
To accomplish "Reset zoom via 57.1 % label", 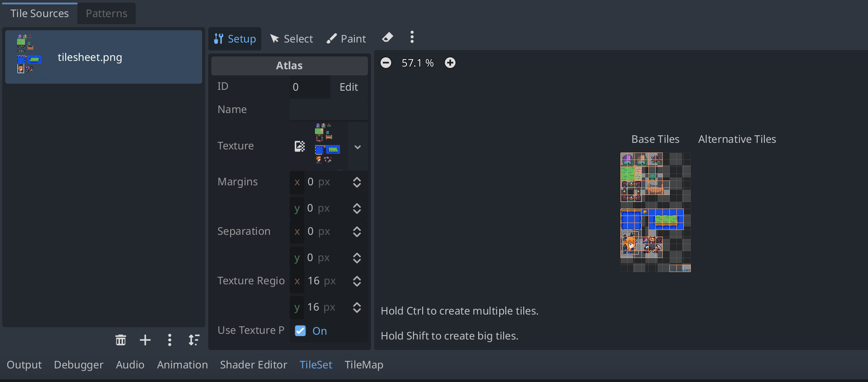I will (418, 63).
